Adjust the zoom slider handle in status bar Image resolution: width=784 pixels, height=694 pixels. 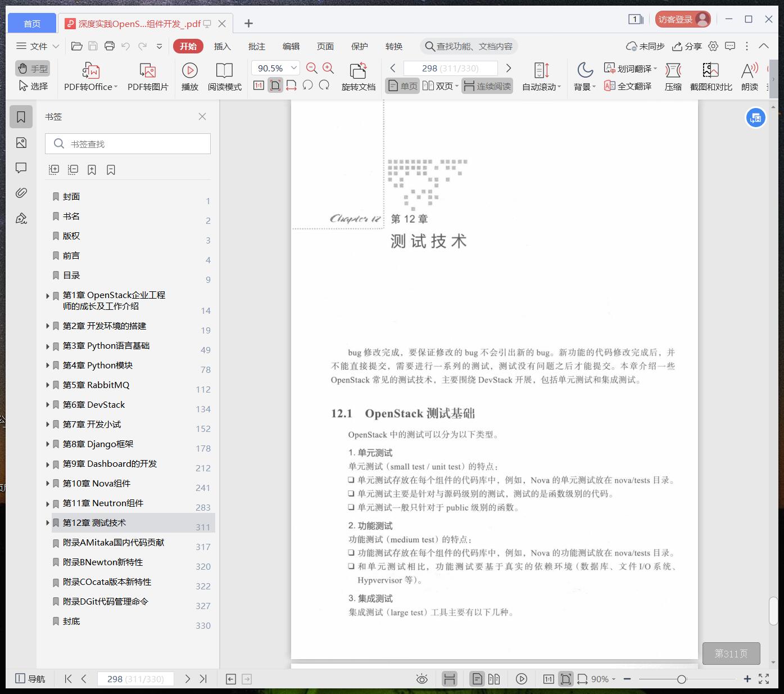(681, 679)
